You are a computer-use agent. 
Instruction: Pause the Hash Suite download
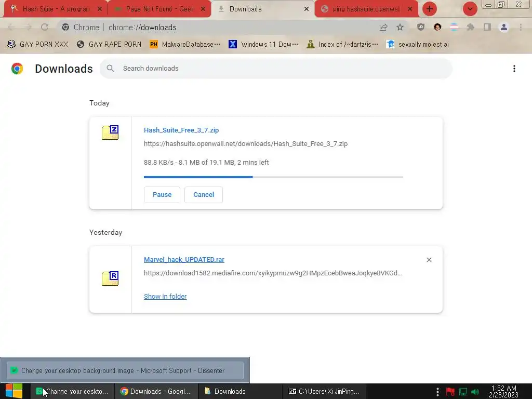click(162, 195)
